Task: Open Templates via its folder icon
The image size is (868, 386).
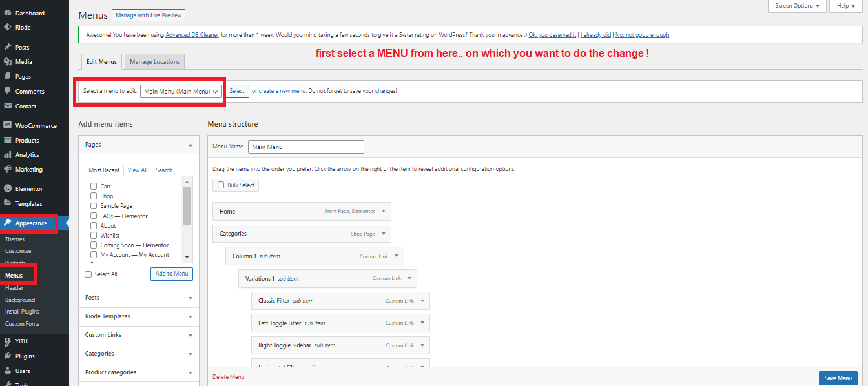Action: click(x=8, y=203)
